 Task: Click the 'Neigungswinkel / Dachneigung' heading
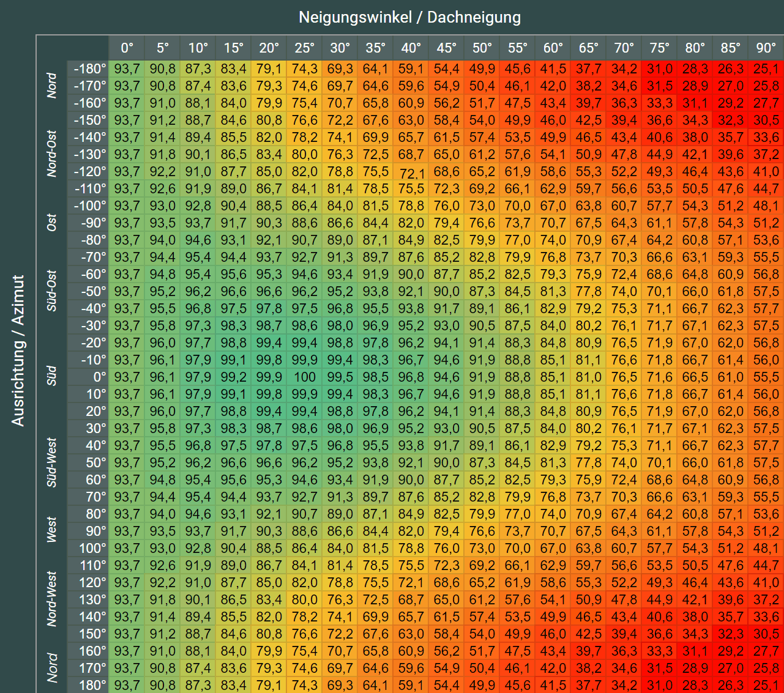tap(409, 17)
